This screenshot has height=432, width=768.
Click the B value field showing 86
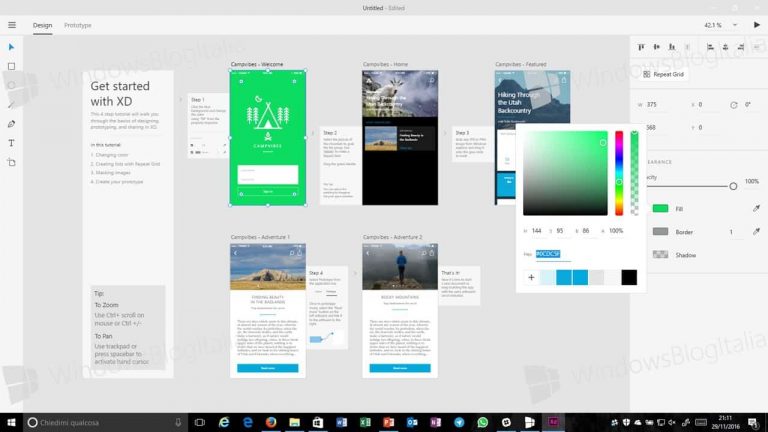point(586,231)
